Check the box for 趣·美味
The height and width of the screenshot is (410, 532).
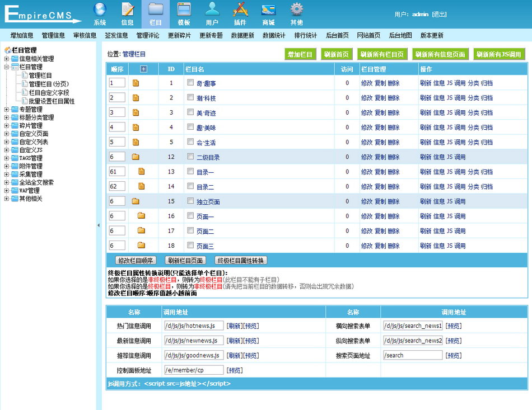pyautogui.click(x=190, y=127)
